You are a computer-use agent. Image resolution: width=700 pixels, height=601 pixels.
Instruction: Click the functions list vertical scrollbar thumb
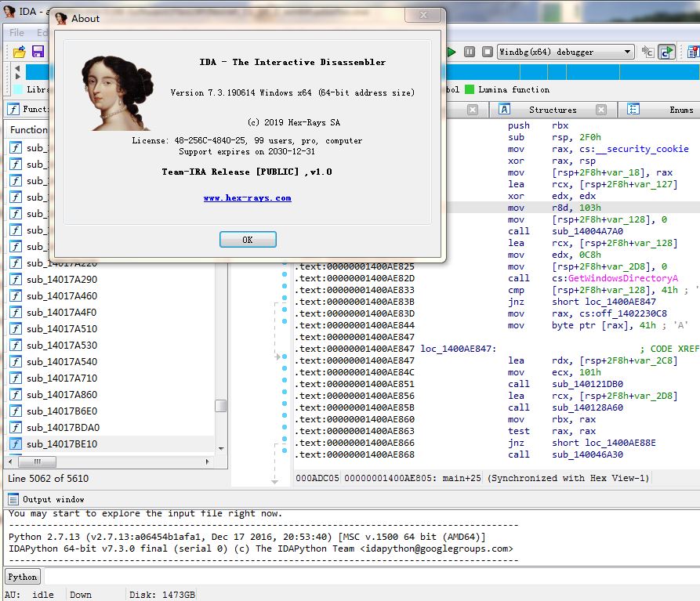[220, 406]
